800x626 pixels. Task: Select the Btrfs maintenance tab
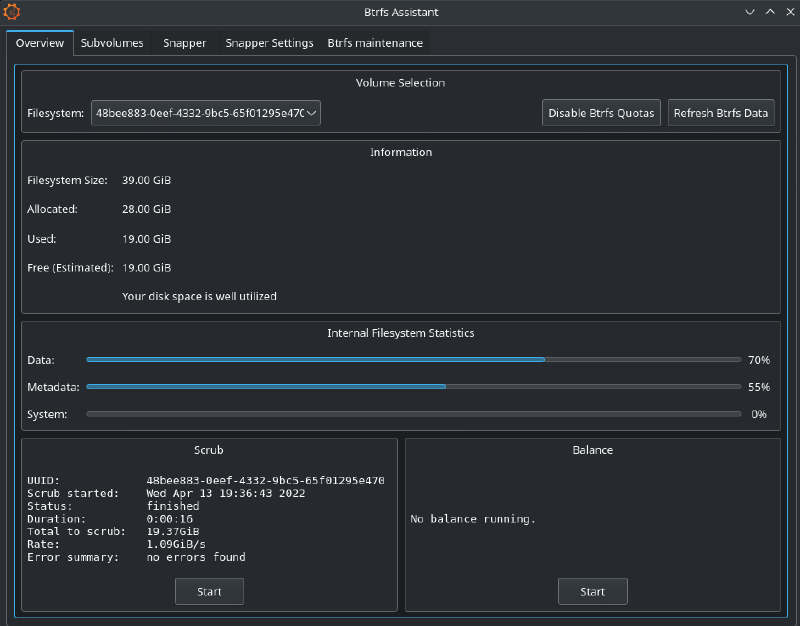pyautogui.click(x=375, y=43)
